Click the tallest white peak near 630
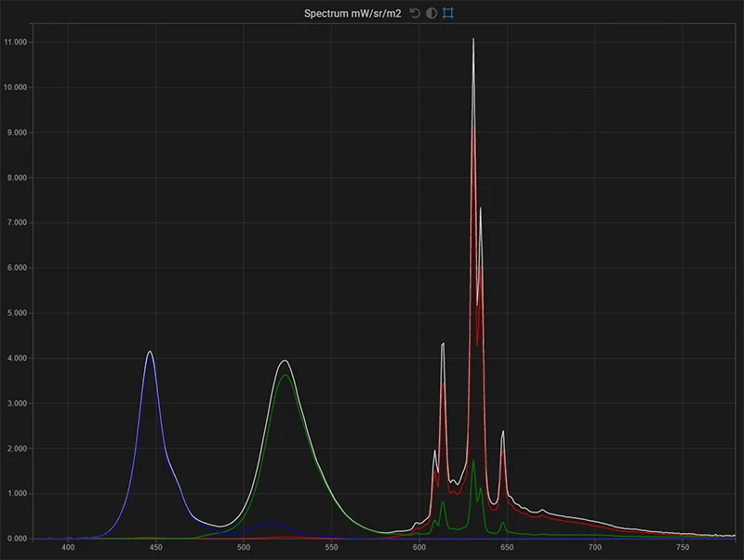The height and width of the screenshot is (560, 744). point(473,40)
